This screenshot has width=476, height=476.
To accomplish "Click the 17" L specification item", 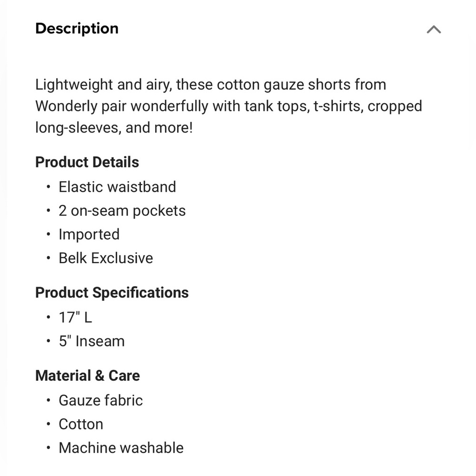I will pyautogui.click(x=75, y=317).
